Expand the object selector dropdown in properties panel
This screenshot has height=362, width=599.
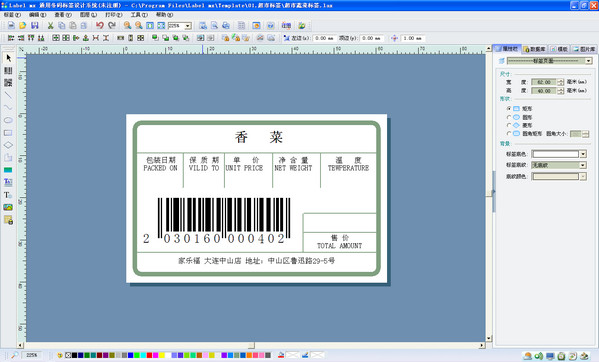click(x=589, y=61)
